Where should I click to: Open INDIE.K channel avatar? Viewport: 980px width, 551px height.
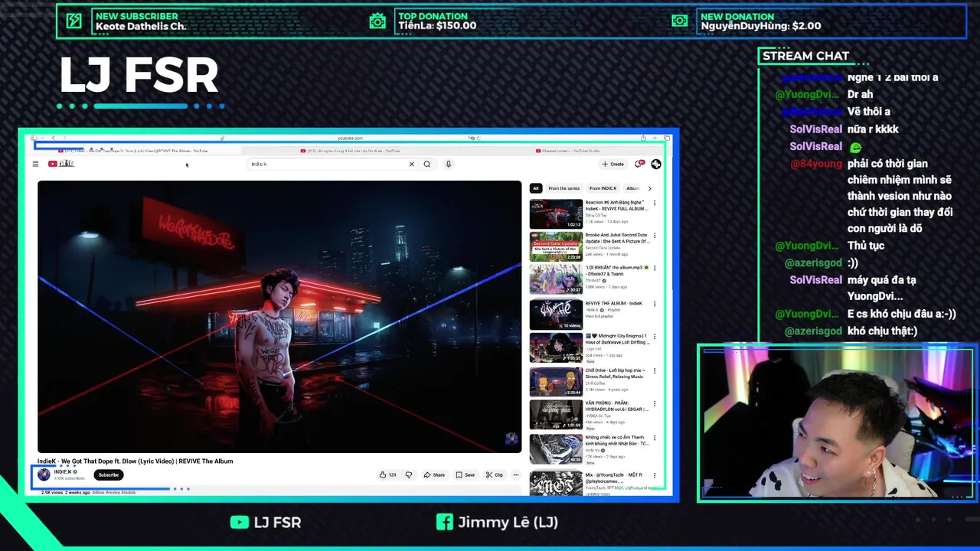click(44, 474)
